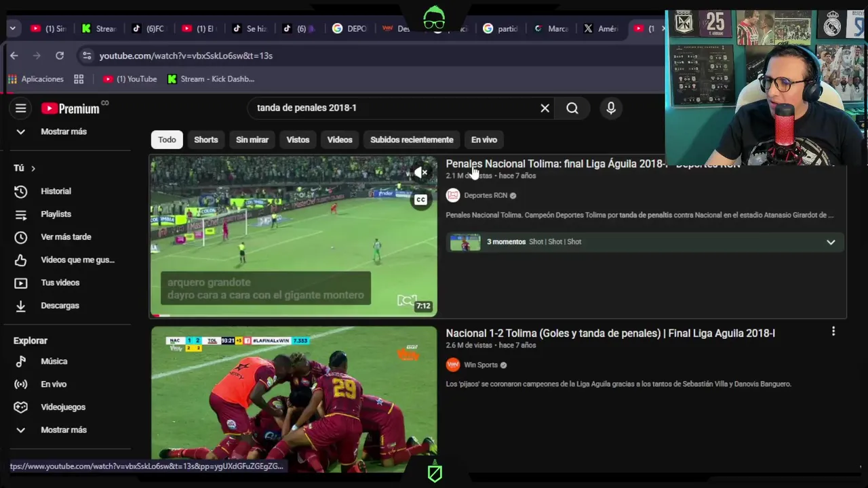
Task: Select the Shorts filter chip
Action: point(206,140)
